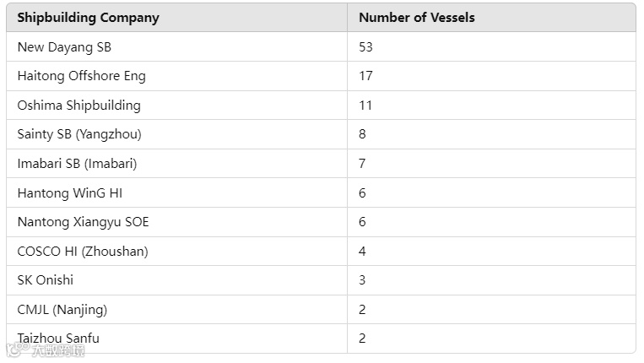The image size is (644, 363).
Task: Select the vessel count 17 cell
Action: [x=365, y=76]
